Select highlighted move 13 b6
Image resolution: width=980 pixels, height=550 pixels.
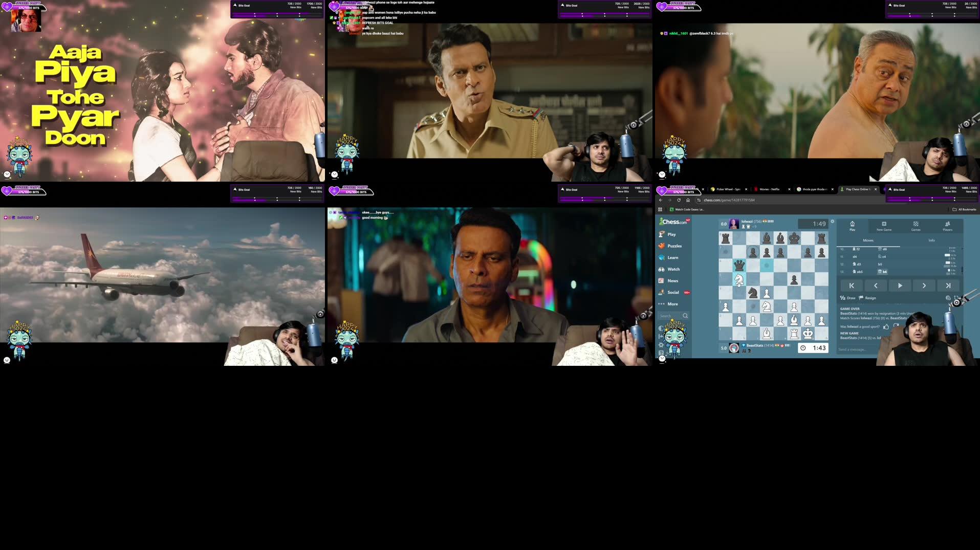tap(883, 272)
